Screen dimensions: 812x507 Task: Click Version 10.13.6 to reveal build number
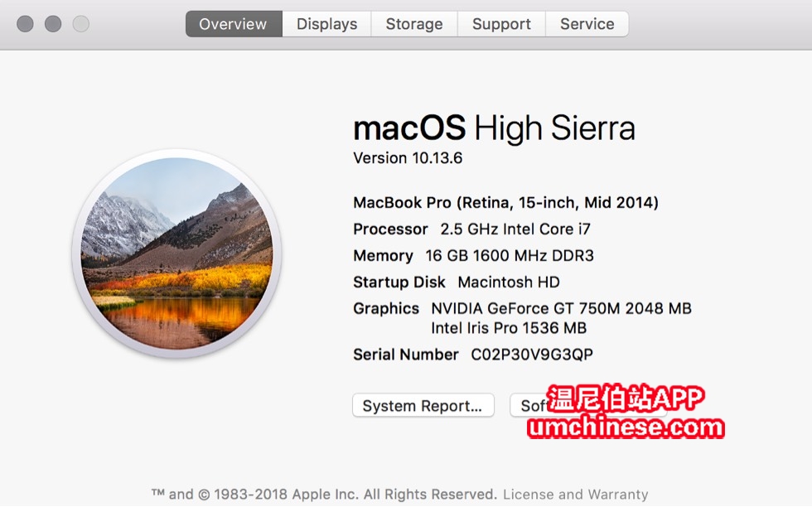click(408, 158)
